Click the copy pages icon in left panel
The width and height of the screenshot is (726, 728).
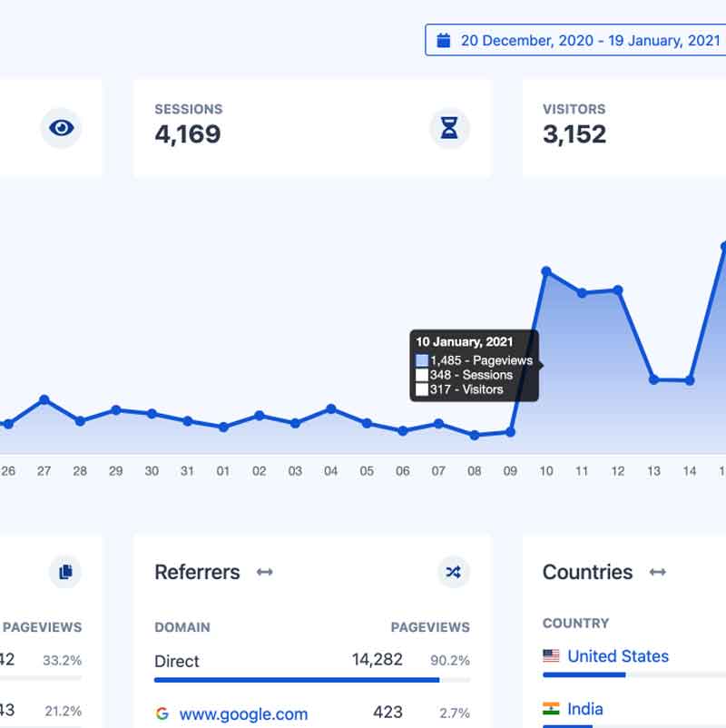point(64,572)
